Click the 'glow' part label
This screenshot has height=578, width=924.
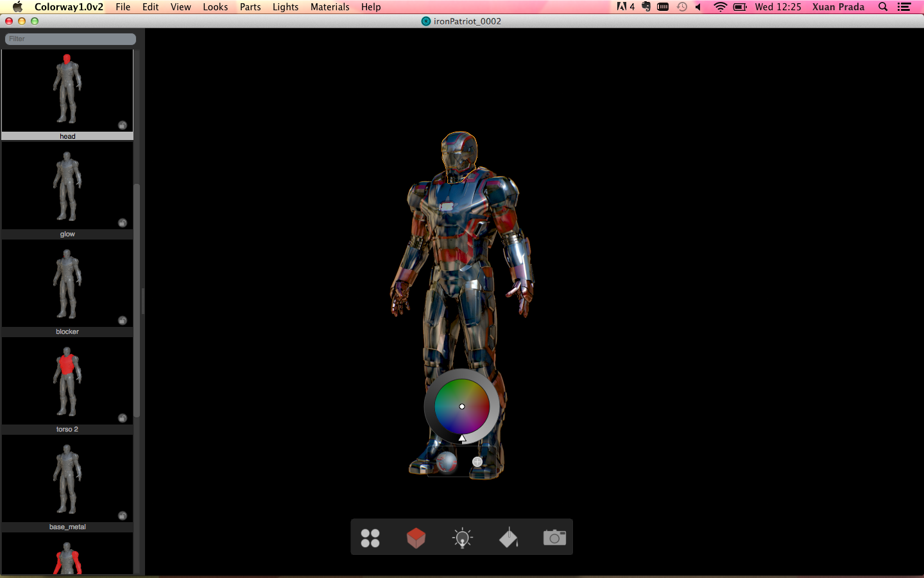point(67,234)
